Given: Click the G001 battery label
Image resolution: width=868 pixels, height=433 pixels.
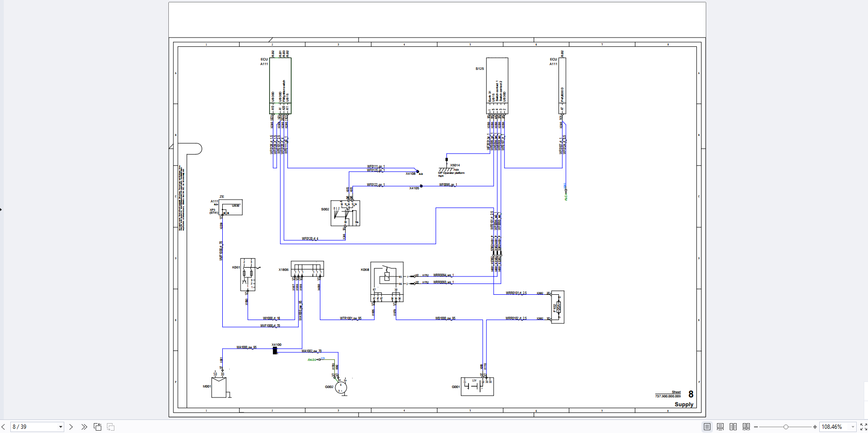Looking at the screenshot, I should pyautogui.click(x=456, y=387).
